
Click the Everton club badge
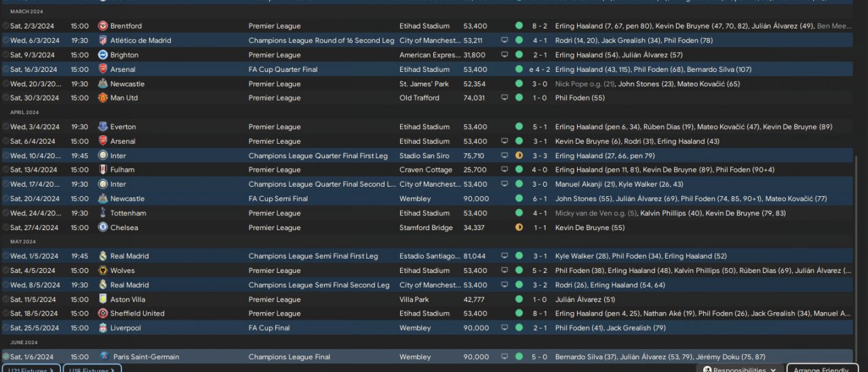103,127
